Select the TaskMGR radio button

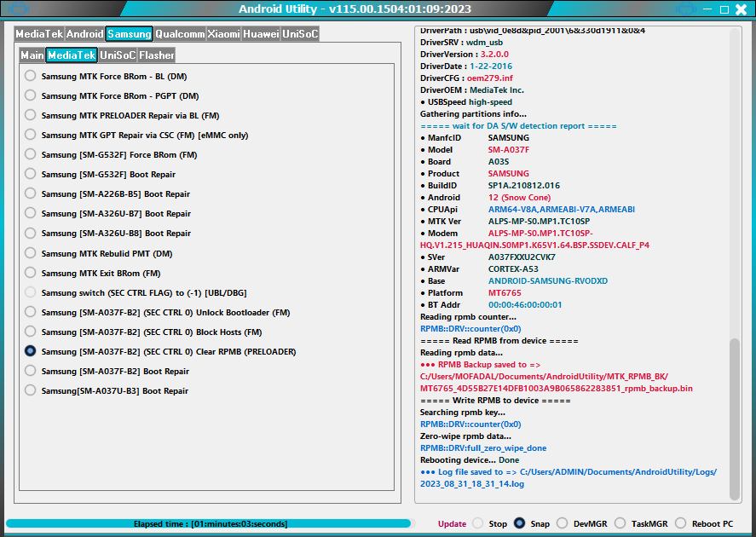(620, 523)
